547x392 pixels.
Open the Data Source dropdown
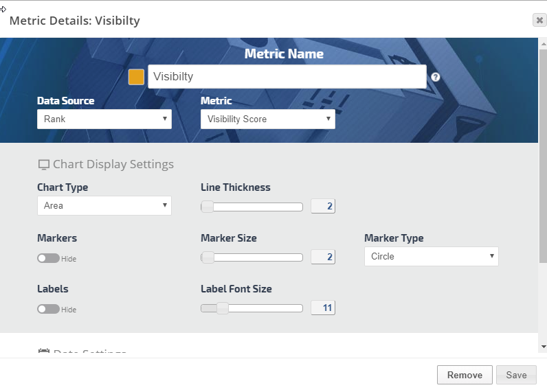point(104,119)
